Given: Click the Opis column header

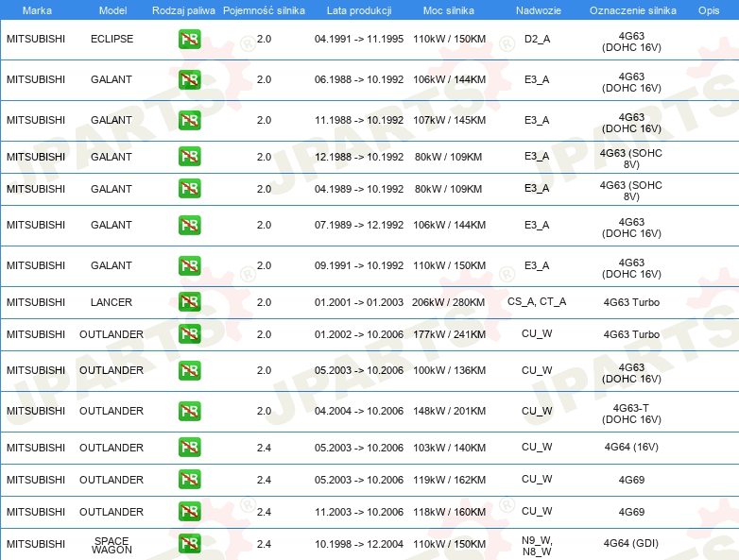Looking at the screenshot, I should (709, 10).
